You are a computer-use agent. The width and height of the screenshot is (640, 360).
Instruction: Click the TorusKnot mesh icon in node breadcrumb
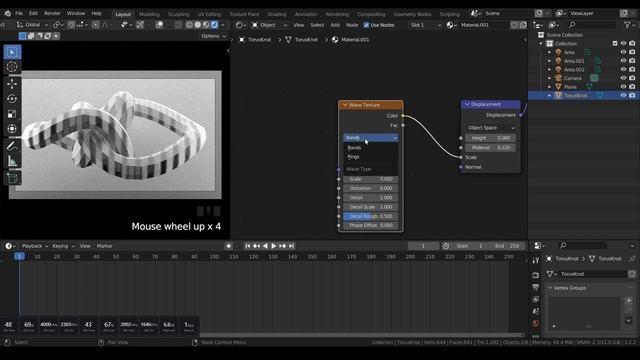click(x=289, y=40)
